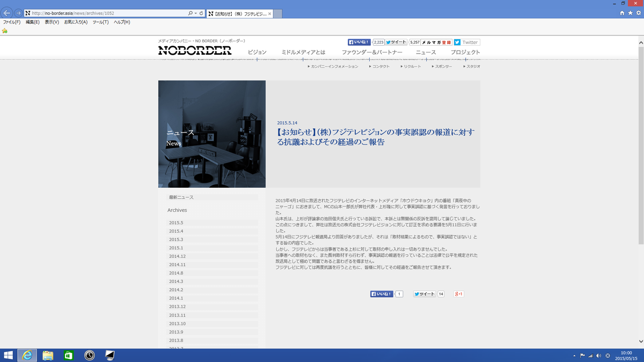Click the browser Back arrow button
Screen dimensions: 644x362
tap(8, 13)
